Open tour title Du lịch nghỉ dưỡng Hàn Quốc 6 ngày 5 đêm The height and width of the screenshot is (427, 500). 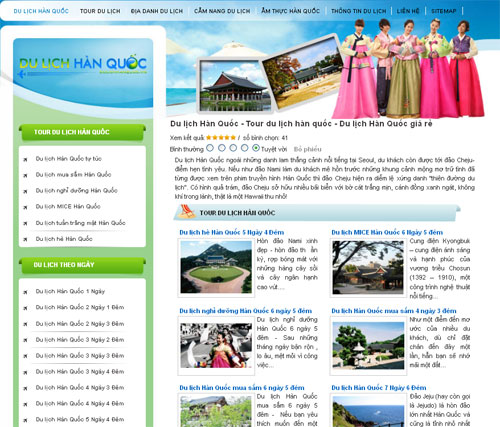(246, 311)
